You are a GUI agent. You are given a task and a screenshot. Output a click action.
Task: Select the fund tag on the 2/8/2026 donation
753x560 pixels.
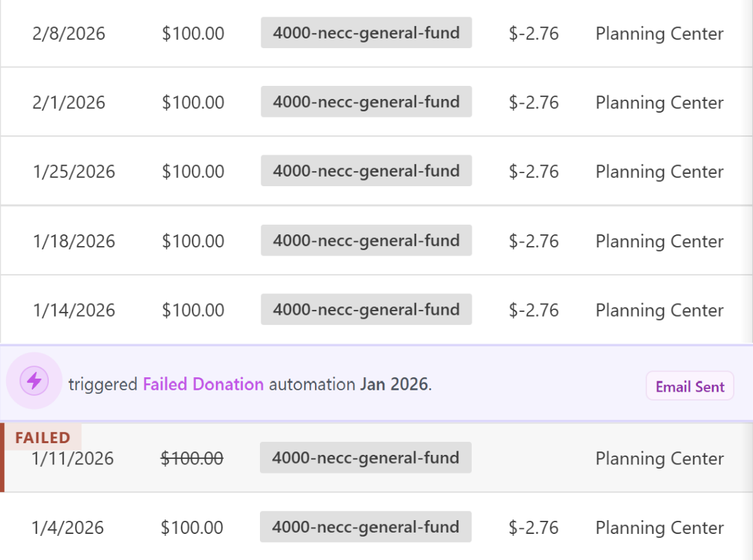pyautogui.click(x=366, y=33)
